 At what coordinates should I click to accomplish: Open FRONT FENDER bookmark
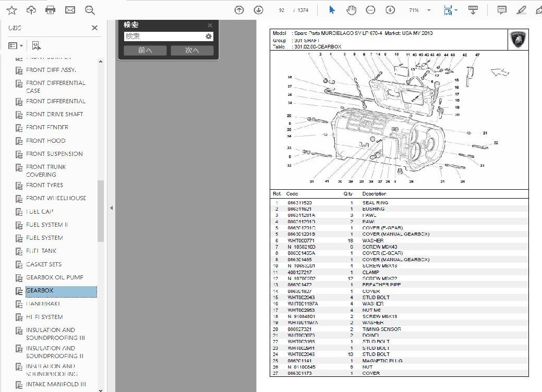pyautogui.click(x=47, y=127)
